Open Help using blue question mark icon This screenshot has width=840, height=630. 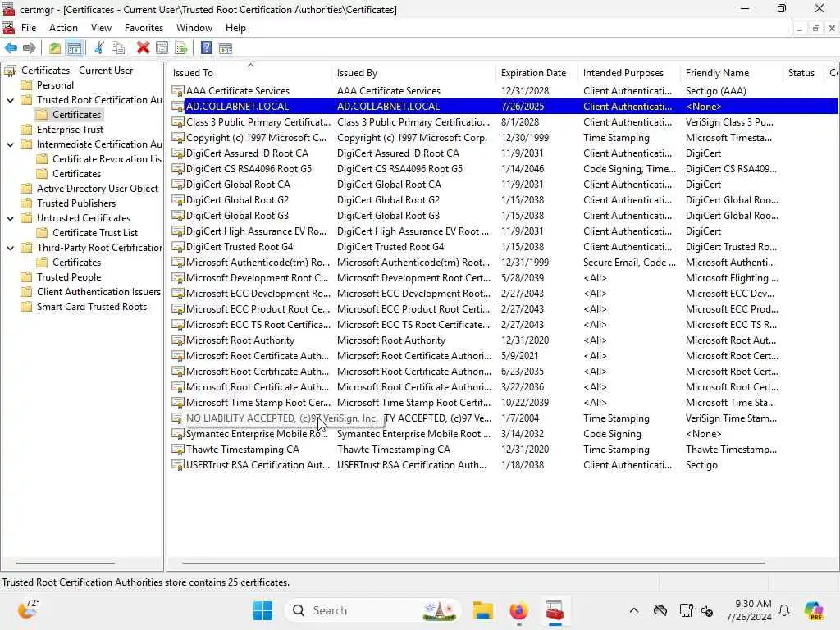click(206, 48)
